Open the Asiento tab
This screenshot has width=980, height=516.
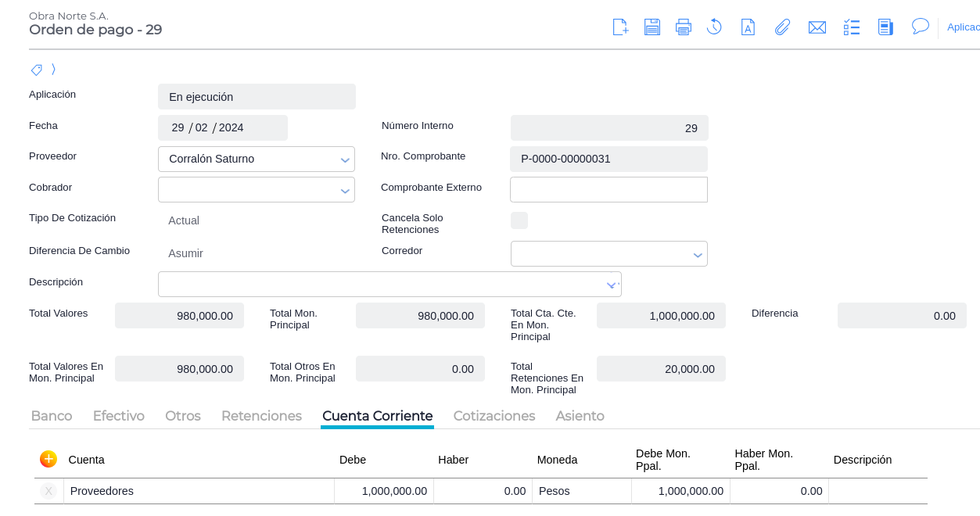point(580,416)
